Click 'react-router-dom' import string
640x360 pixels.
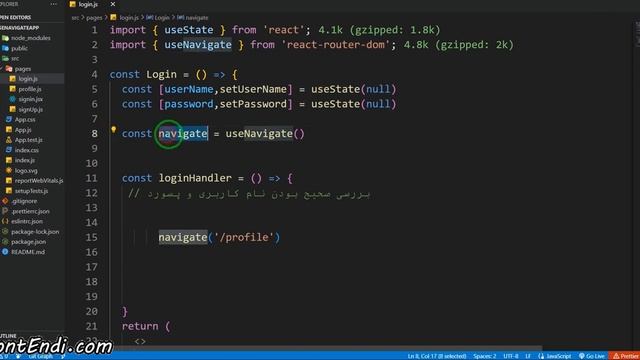(336, 44)
